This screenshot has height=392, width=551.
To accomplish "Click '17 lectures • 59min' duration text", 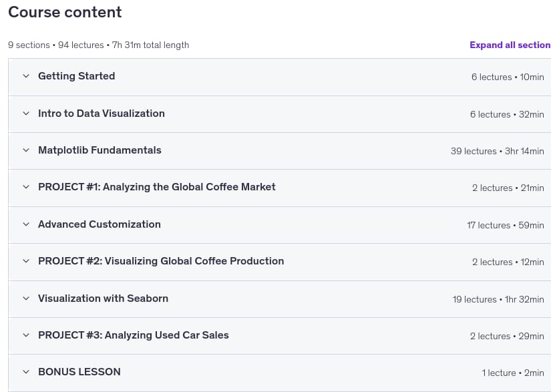I will click(506, 225).
